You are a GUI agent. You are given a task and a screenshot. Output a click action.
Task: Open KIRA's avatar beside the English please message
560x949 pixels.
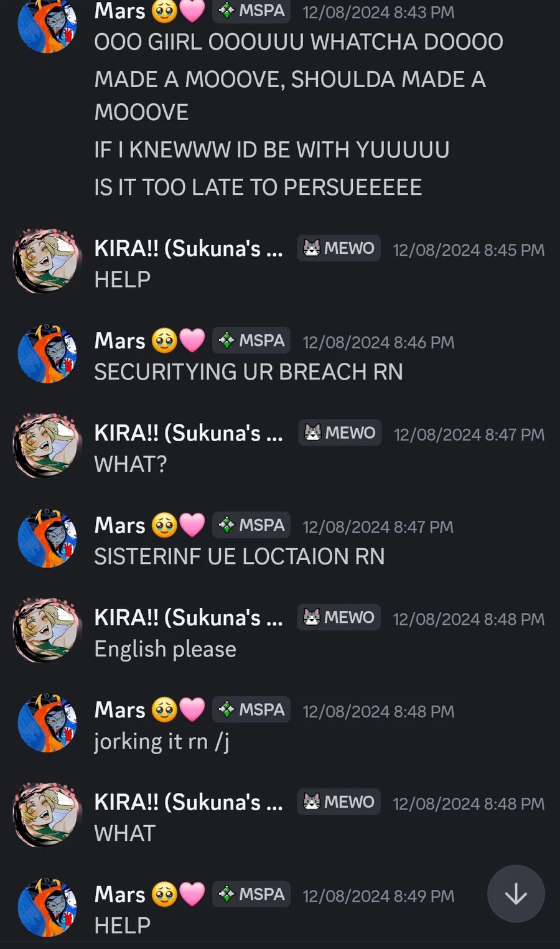click(47, 630)
